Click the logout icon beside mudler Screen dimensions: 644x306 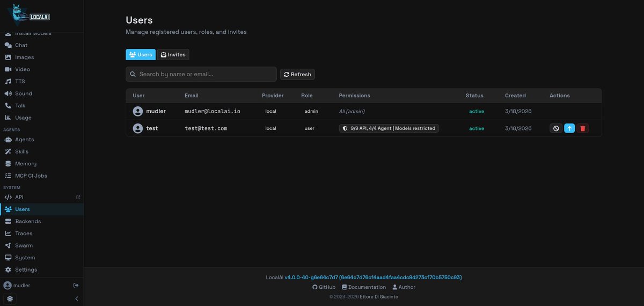[76, 285]
